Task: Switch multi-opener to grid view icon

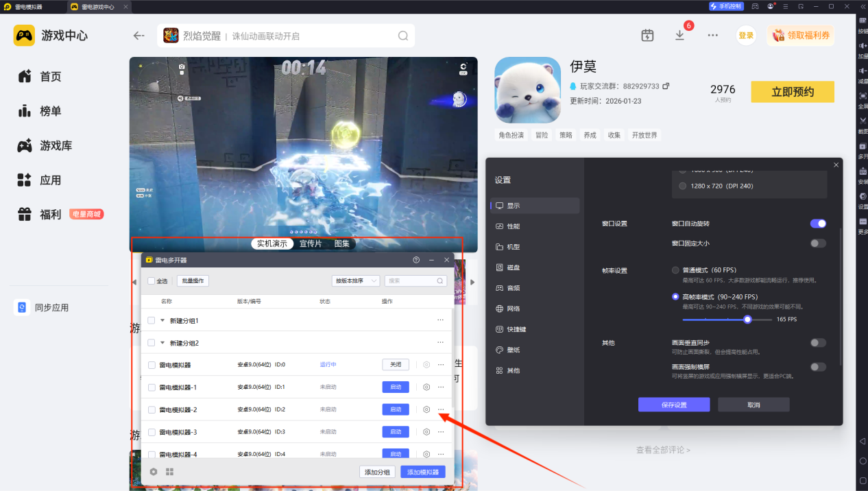Action: (169, 472)
